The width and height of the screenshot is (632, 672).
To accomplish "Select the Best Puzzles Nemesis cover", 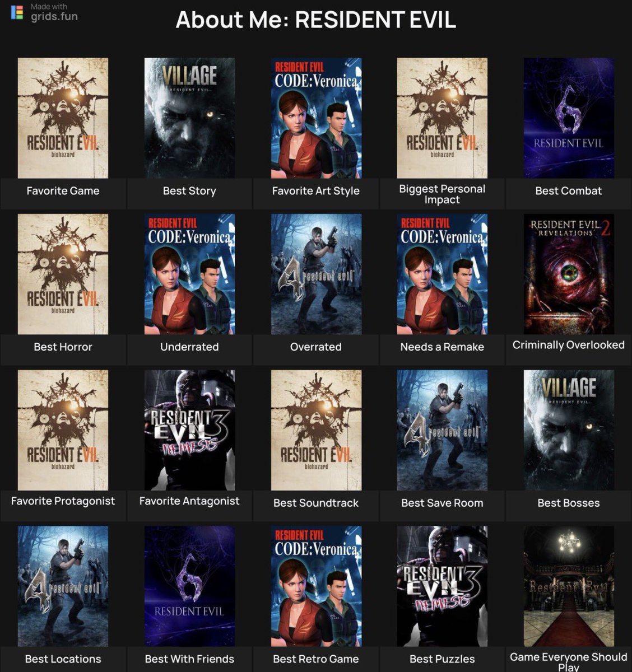I will pyautogui.click(x=442, y=586).
